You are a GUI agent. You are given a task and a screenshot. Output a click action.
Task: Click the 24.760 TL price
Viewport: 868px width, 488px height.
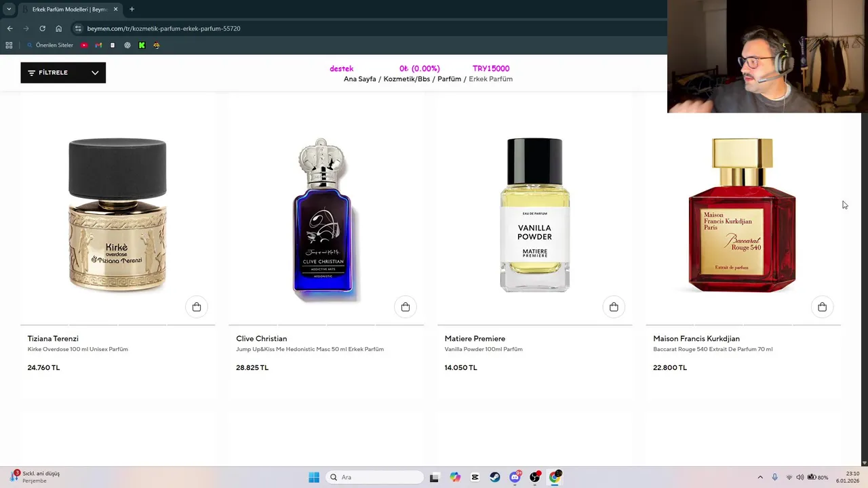[x=43, y=367]
